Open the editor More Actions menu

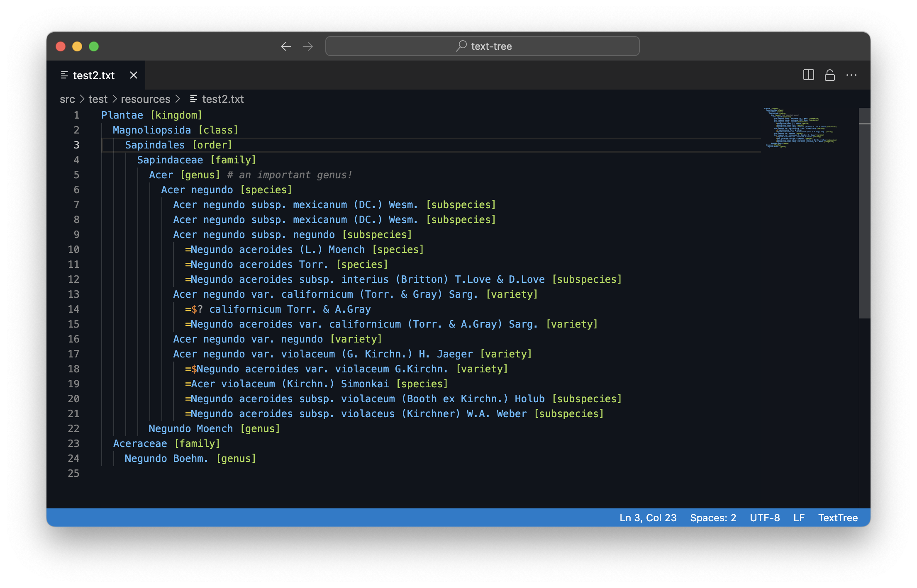[851, 75]
